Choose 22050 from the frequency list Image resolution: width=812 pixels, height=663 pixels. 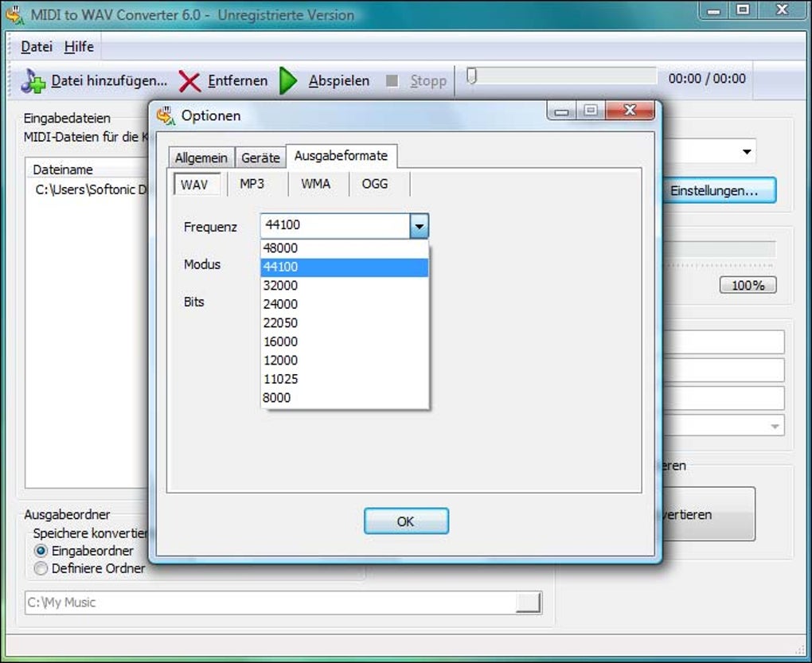(345, 323)
